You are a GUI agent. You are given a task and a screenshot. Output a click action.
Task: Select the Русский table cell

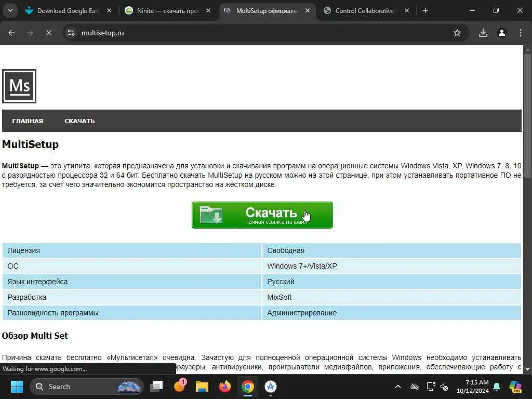click(x=392, y=282)
